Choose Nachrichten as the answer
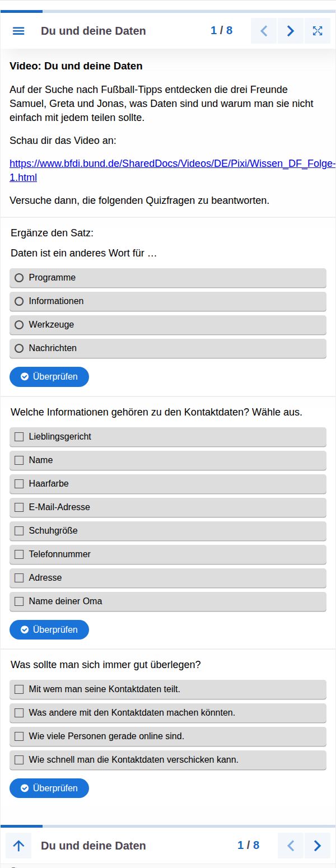 point(168,348)
